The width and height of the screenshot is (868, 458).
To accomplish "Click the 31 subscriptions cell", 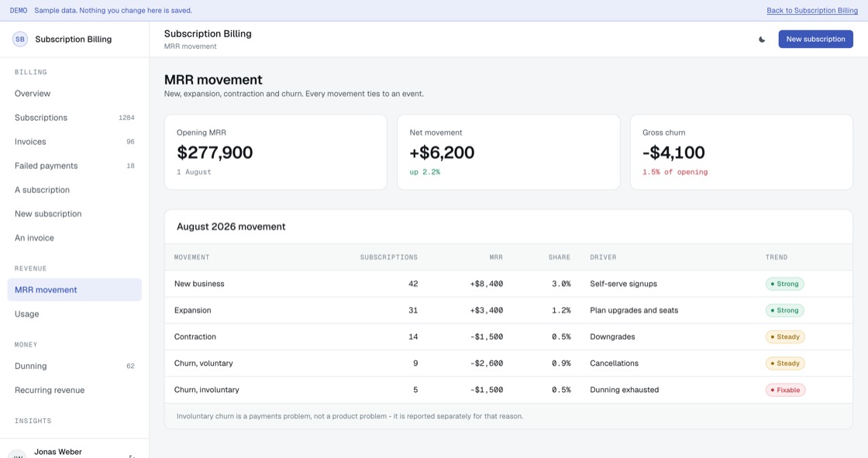I will tap(413, 310).
